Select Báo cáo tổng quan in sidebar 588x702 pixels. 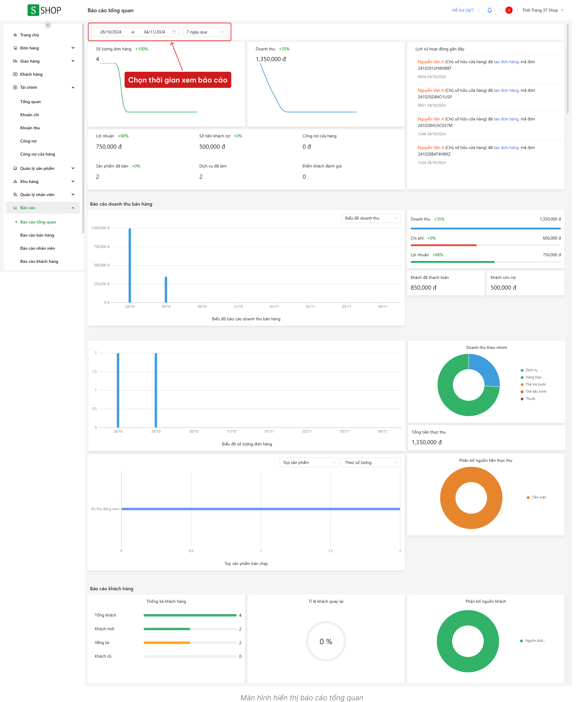click(38, 222)
